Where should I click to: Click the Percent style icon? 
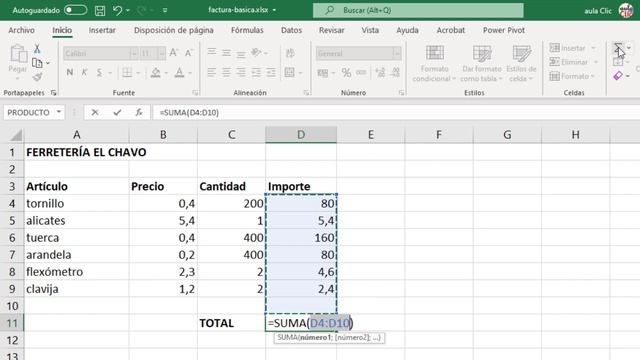tap(347, 73)
